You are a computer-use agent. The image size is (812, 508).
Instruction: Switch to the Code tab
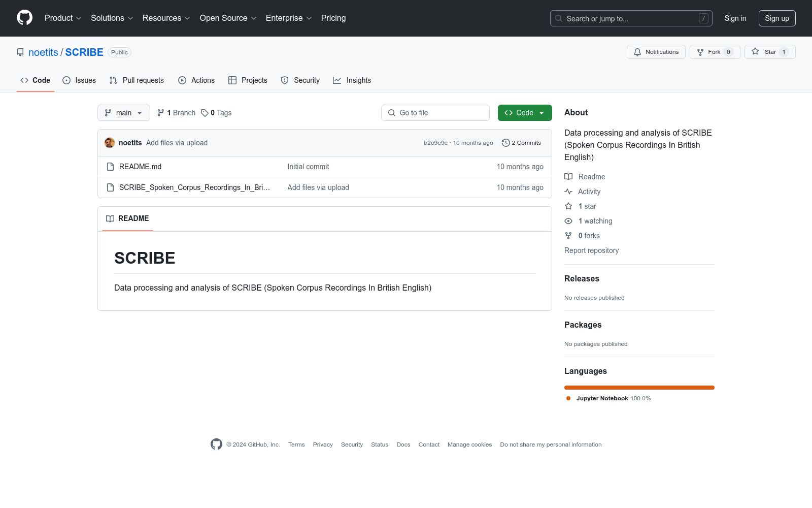(36, 80)
